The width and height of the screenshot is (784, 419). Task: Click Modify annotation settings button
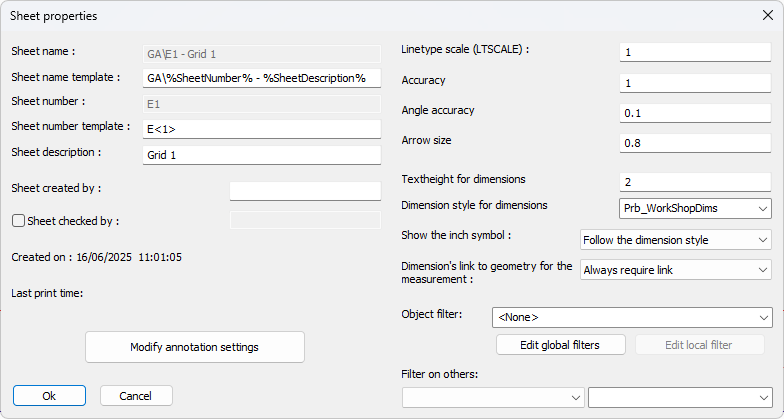[x=195, y=347]
